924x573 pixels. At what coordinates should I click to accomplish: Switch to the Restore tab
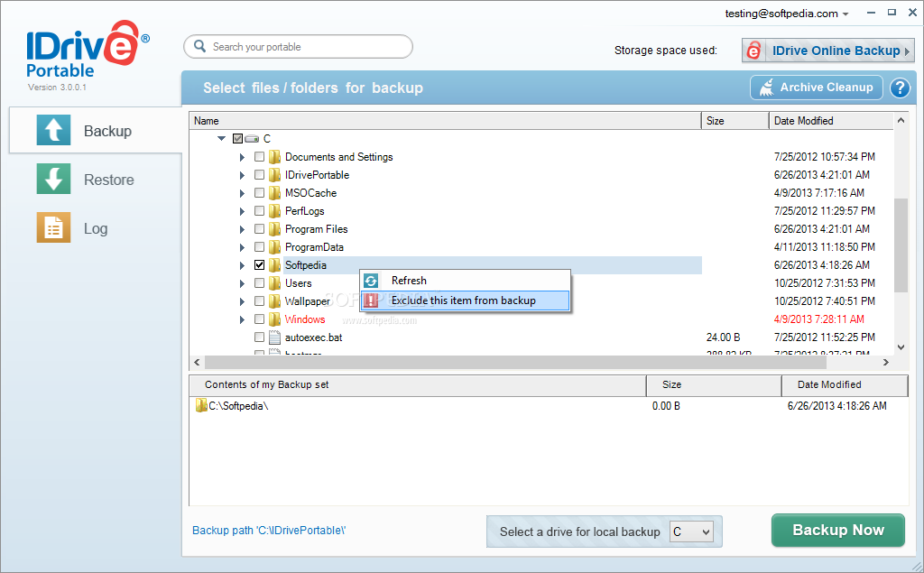click(x=95, y=180)
